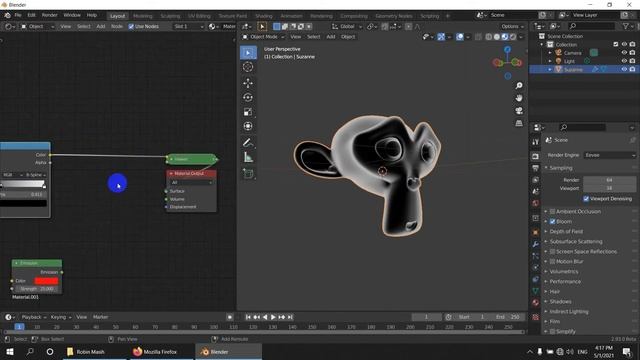This screenshot has height=360, width=640.
Task: Open the timeline Marker menu
Action: click(x=100, y=317)
